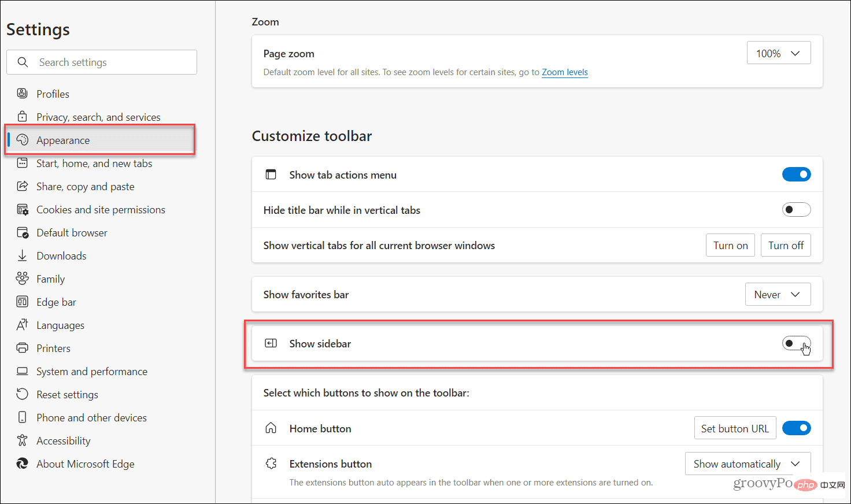This screenshot has height=504, width=851.
Task: Toggle Show sidebar switch on
Action: [796, 343]
